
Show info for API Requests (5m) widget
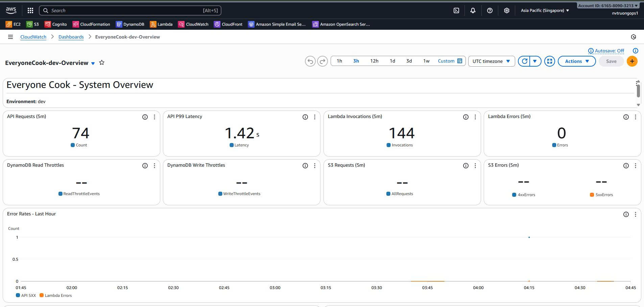[145, 117]
